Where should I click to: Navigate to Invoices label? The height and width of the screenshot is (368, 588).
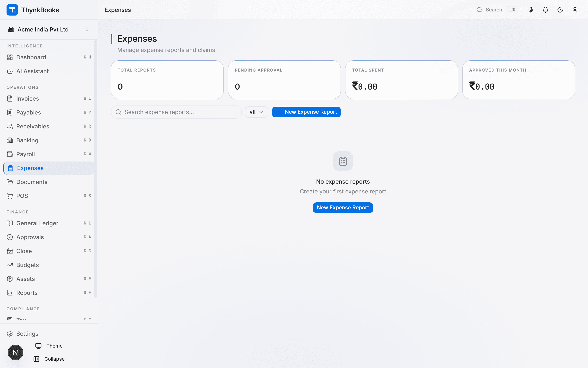point(28,99)
